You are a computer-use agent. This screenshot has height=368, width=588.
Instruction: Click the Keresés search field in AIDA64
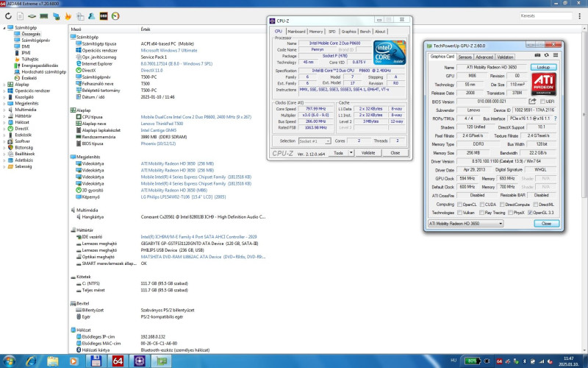click(x=545, y=15)
